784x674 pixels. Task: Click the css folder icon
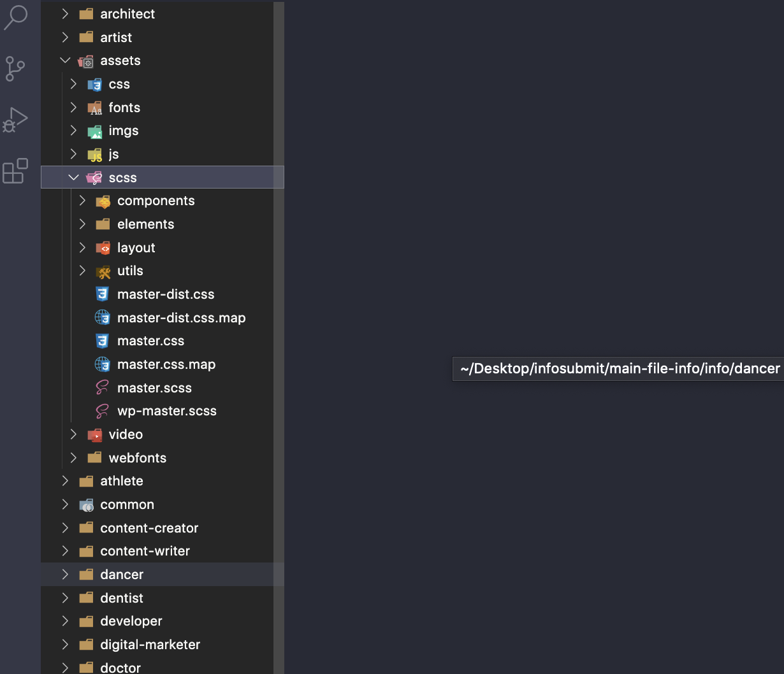click(94, 84)
